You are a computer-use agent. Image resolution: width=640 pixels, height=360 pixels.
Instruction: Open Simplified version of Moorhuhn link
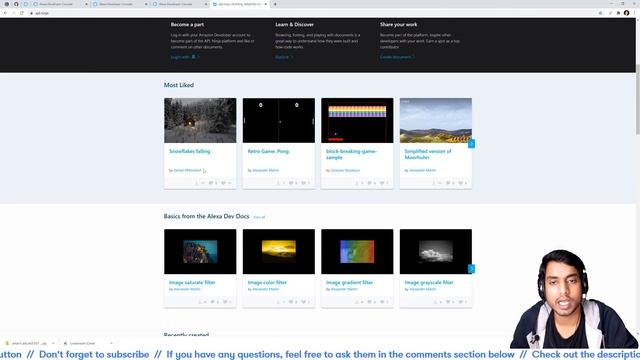(428, 154)
